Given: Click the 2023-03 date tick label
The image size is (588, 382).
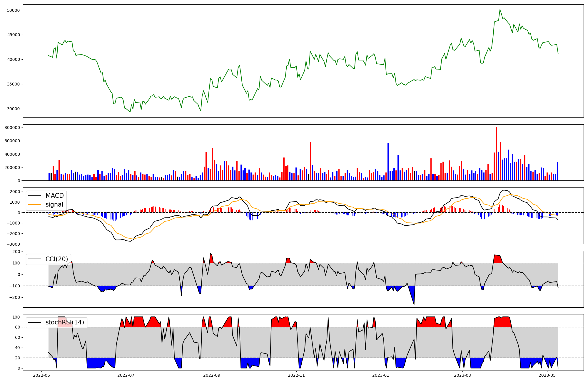Looking at the screenshot, I should coord(462,375).
